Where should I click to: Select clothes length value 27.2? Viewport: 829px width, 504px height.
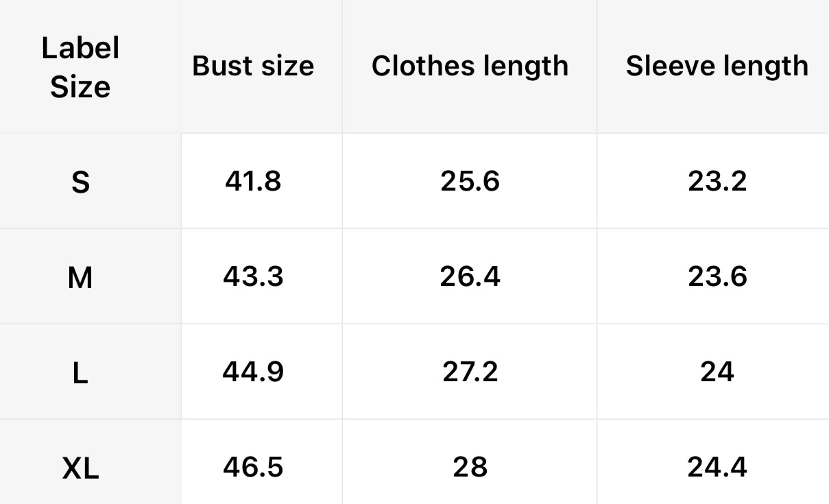470,372
